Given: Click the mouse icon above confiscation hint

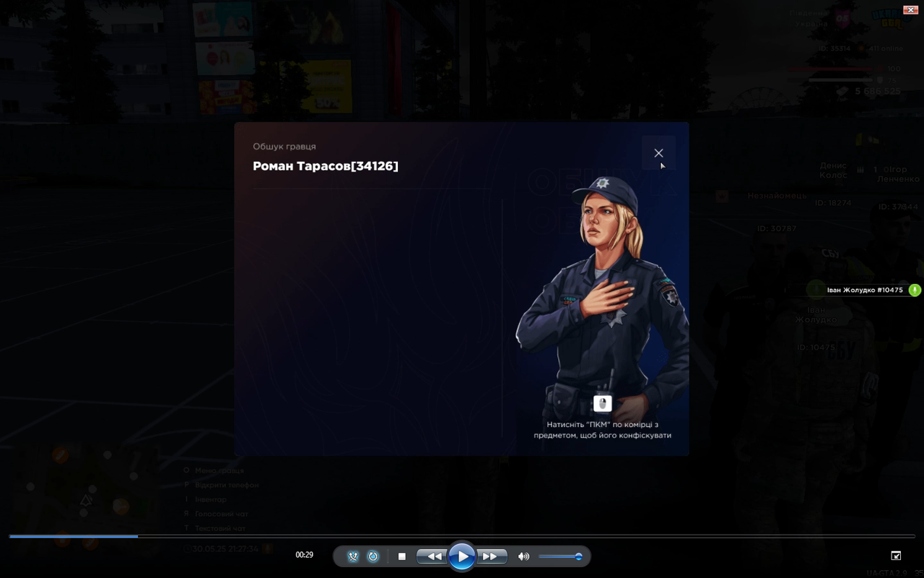Looking at the screenshot, I should (x=602, y=403).
